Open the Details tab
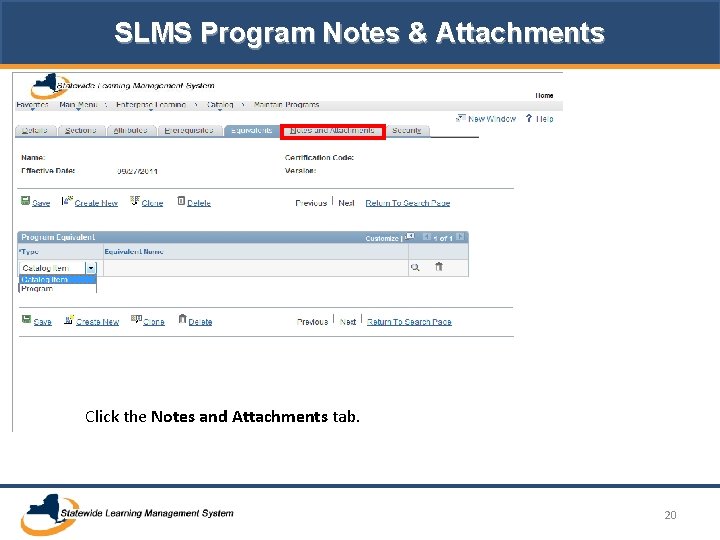The image size is (720, 540). point(35,130)
